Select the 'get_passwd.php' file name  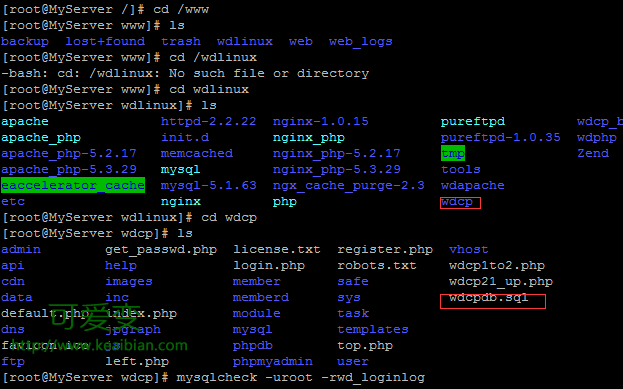161,250
